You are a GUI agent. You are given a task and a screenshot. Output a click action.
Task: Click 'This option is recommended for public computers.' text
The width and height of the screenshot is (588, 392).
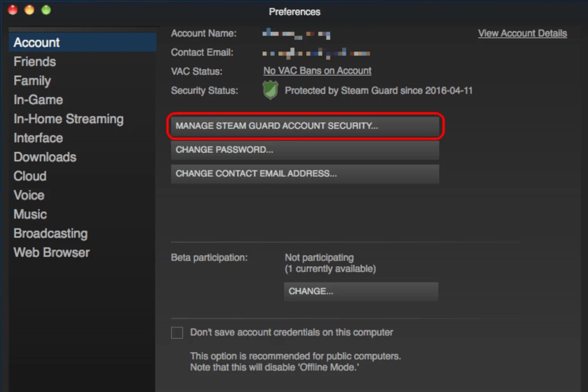pos(296,356)
